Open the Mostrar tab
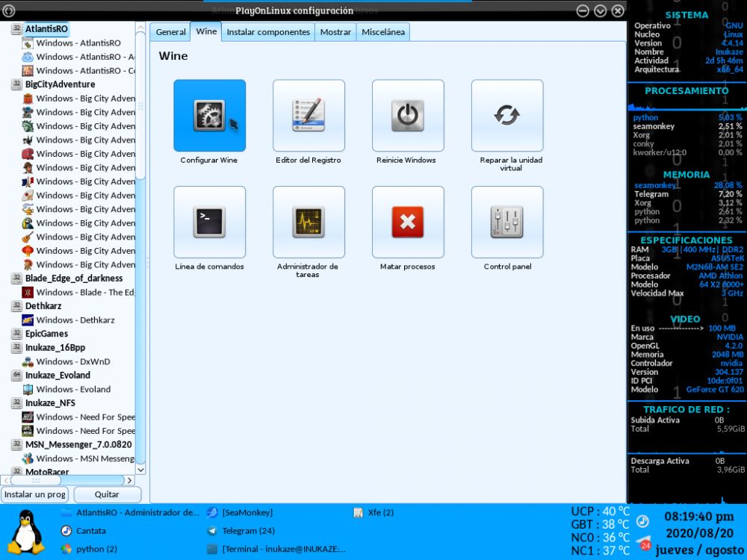The image size is (747, 560). [x=335, y=32]
